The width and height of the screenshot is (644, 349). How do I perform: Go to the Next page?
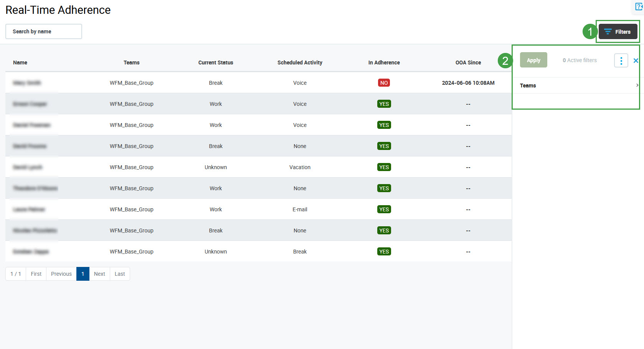[x=99, y=274]
